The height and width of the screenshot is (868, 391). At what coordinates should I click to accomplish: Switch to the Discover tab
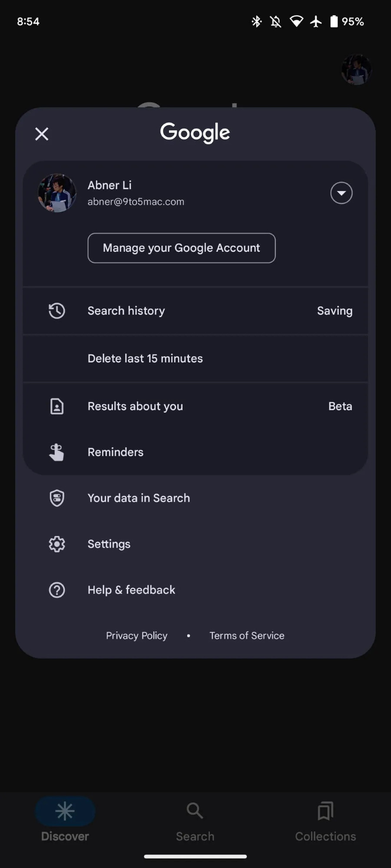(65, 819)
